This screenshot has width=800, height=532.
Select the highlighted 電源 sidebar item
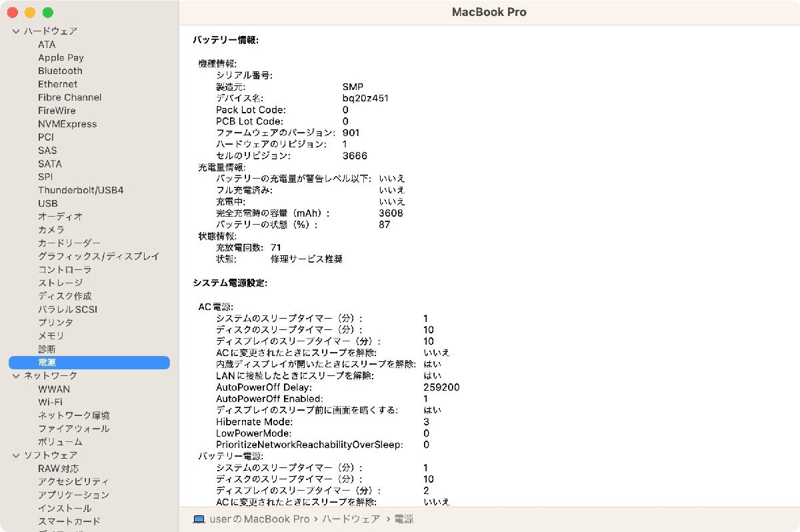click(89, 363)
